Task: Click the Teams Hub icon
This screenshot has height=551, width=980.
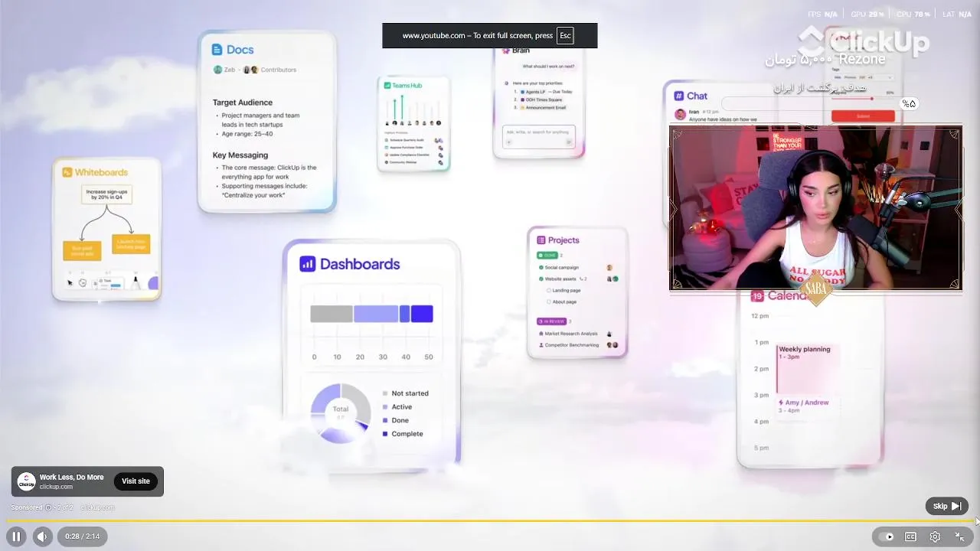Action: tap(387, 86)
